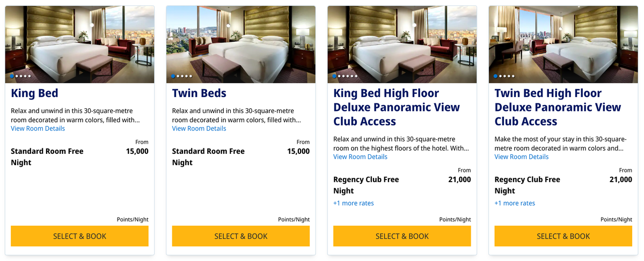Select & Book the Twin Beds room
This screenshot has height=261, width=644.
(x=240, y=236)
